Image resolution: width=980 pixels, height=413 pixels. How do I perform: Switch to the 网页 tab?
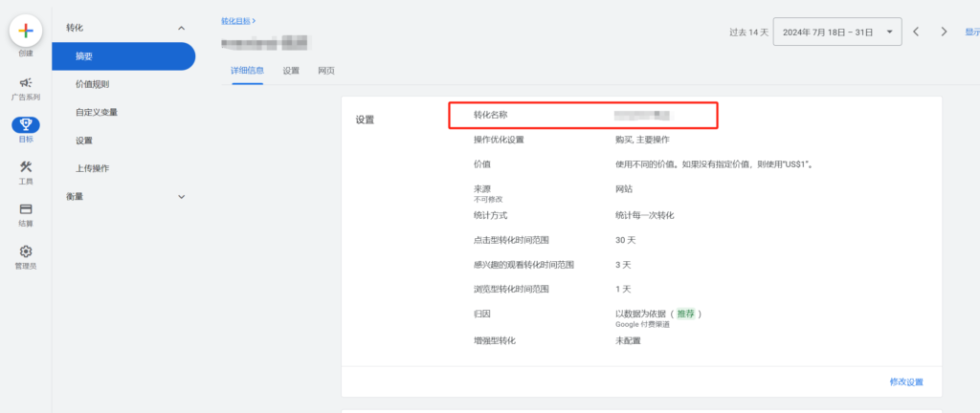pyautogui.click(x=326, y=71)
